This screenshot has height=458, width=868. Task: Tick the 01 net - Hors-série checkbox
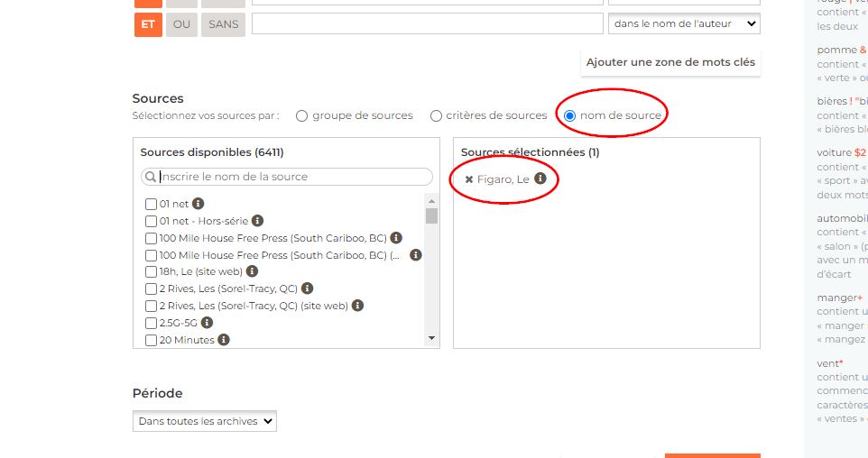point(151,221)
